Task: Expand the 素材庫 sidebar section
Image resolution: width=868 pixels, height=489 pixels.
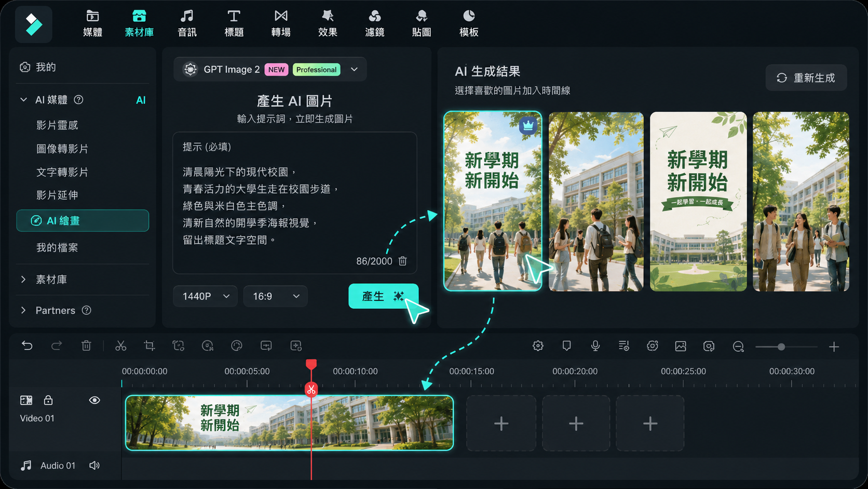Action: [23, 280]
